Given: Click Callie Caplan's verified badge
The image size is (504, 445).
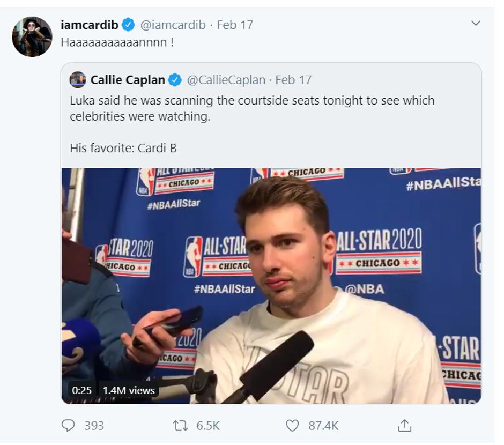Looking at the screenshot, I should pos(175,80).
